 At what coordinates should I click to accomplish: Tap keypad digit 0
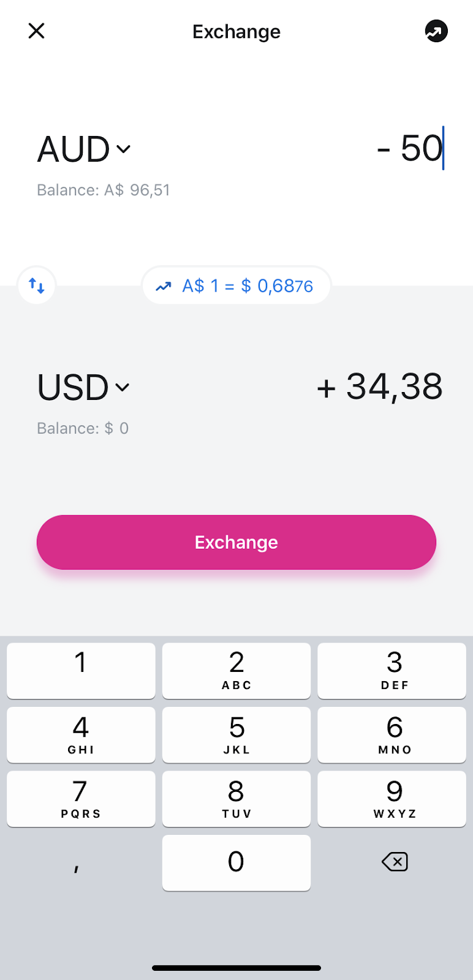click(236, 863)
